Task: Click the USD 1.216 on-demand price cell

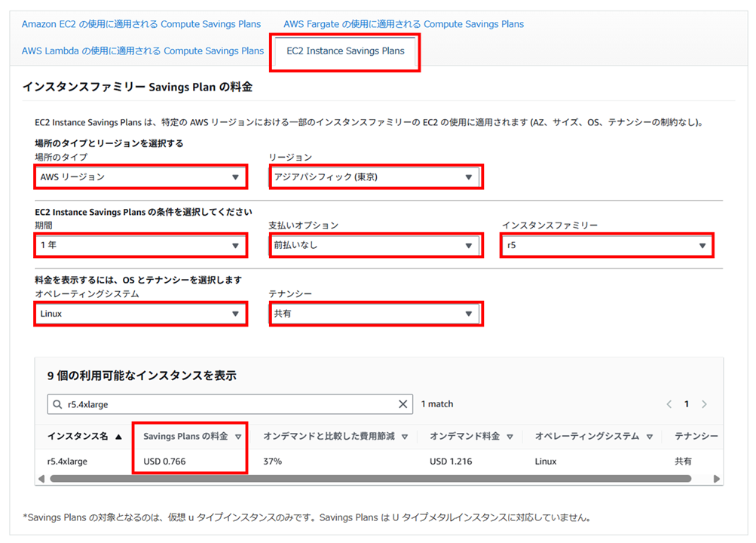Action: (451, 462)
